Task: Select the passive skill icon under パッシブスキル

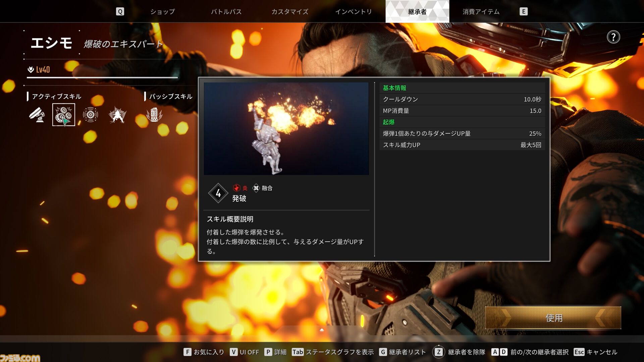Action: pyautogui.click(x=154, y=115)
